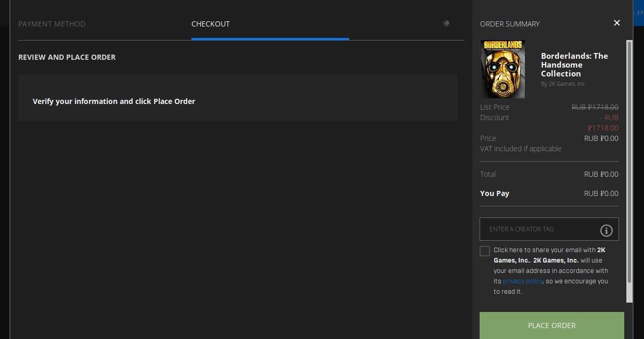The image size is (644, 339).
Task: Click the globe language icon
Action: point(446,23)
